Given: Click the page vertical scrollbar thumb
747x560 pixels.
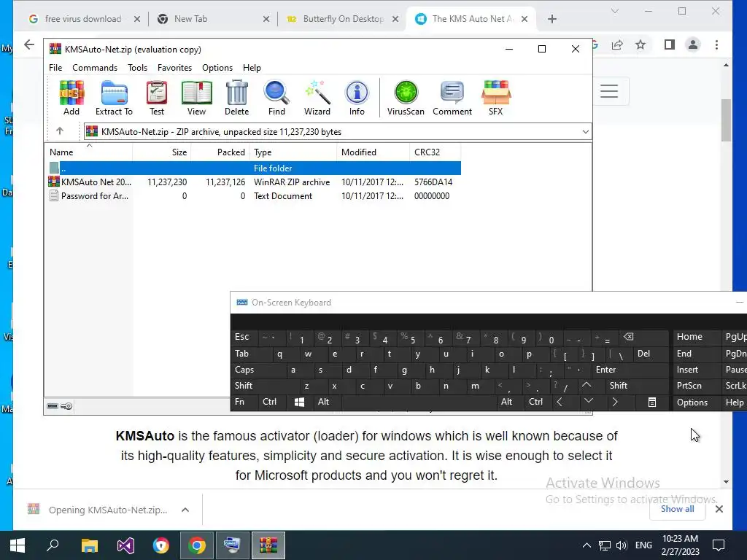Looking at the screenshot, I should coord(726,120).
